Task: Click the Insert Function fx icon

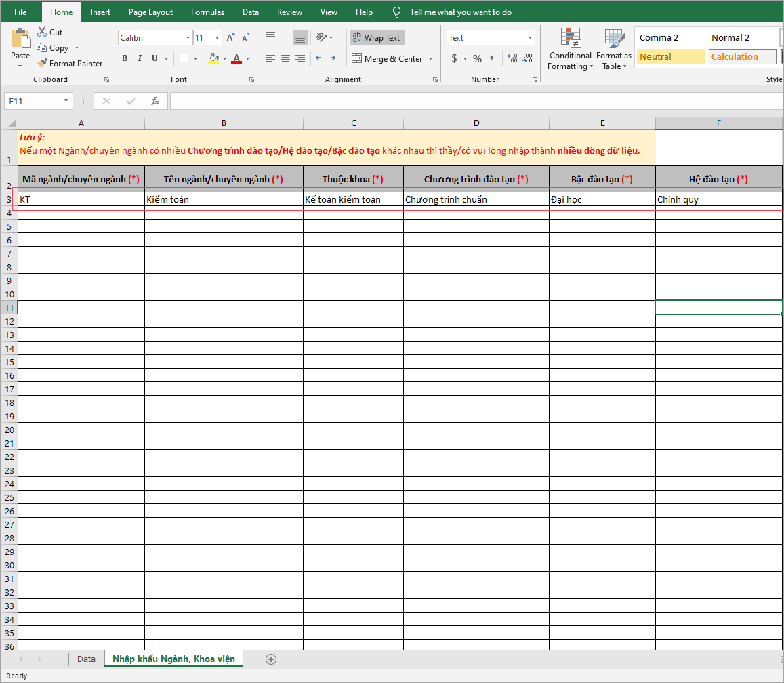Action: pyautogui.click(x=155, y=101)
